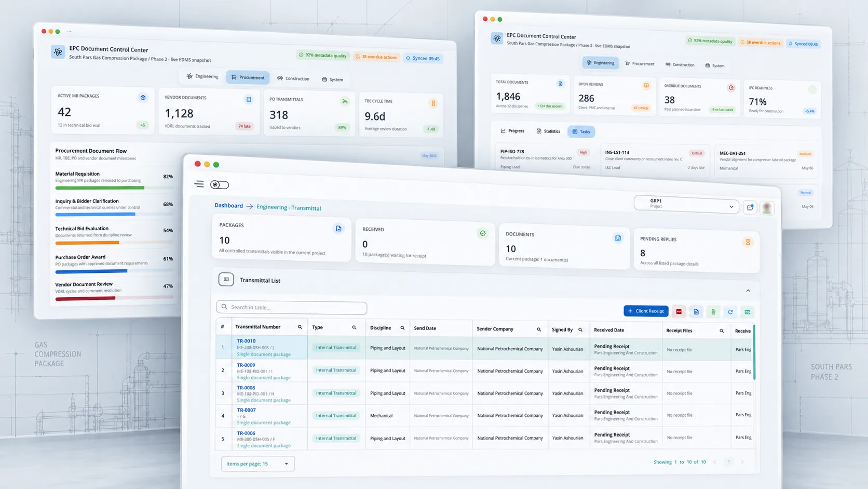Click the green table columns icon
The image size is (868, 489).
[x=748, y=312]
